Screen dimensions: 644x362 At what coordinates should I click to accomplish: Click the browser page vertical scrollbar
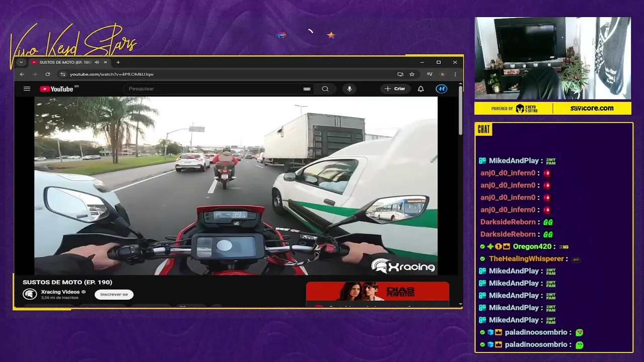click(x=460, y=111)
